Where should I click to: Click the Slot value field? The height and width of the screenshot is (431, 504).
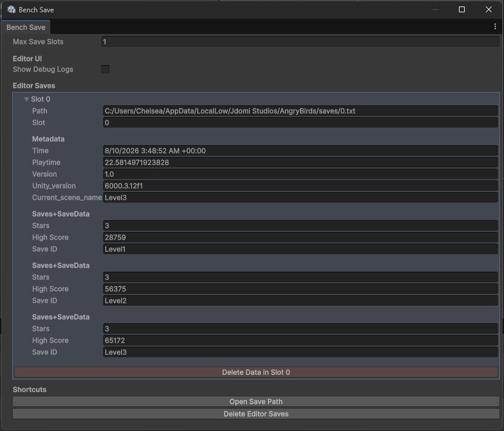pos(300,122)
